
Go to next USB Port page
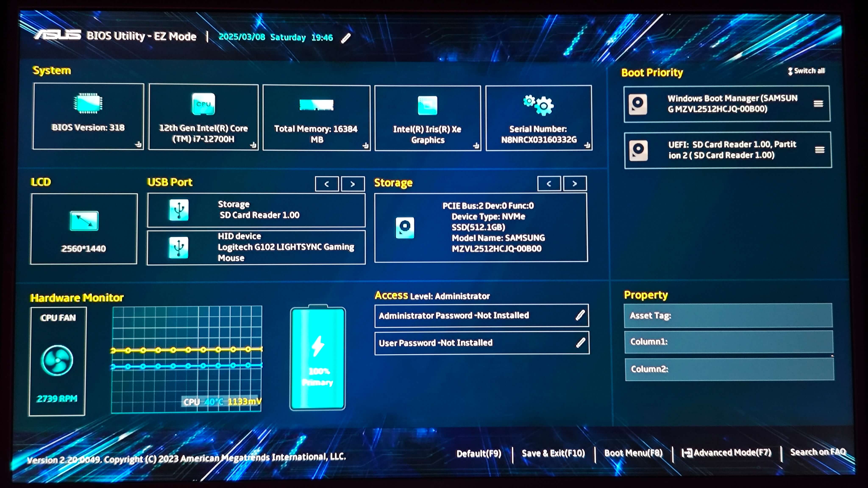353,184
